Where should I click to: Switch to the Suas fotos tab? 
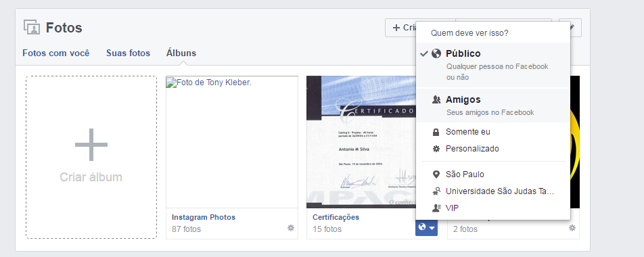coord(128,53)
